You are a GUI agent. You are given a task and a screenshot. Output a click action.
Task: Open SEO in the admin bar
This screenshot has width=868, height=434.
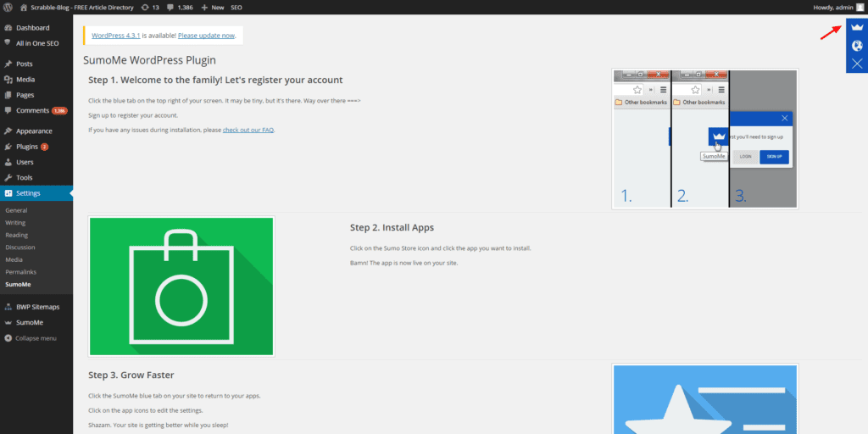[x=236, y=8]
